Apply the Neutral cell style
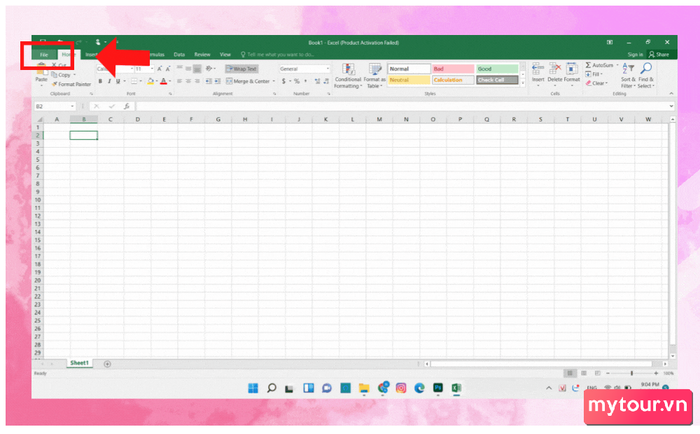Viewport: 700px width, 434px height. click(x=409, y=80)
